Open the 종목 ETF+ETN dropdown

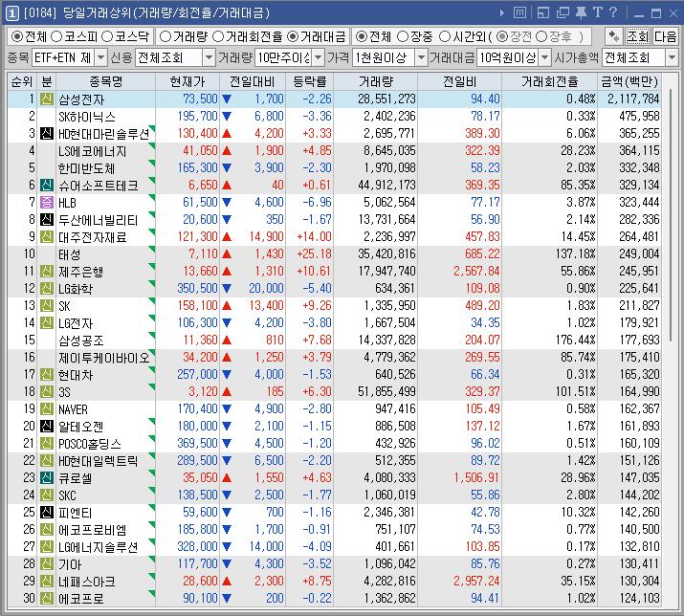(x=100, y=57)
